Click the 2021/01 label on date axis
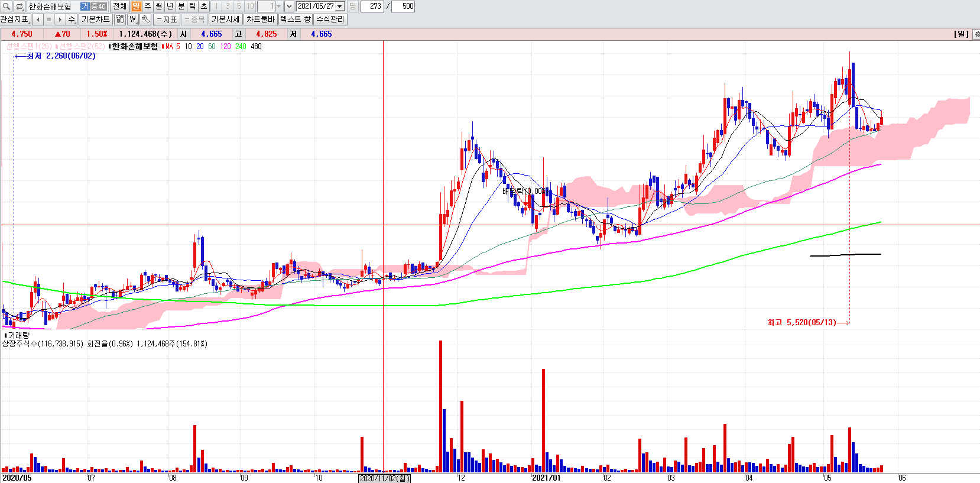The height and width of the screenshot is (483, 980). click(x=546, y=478)
